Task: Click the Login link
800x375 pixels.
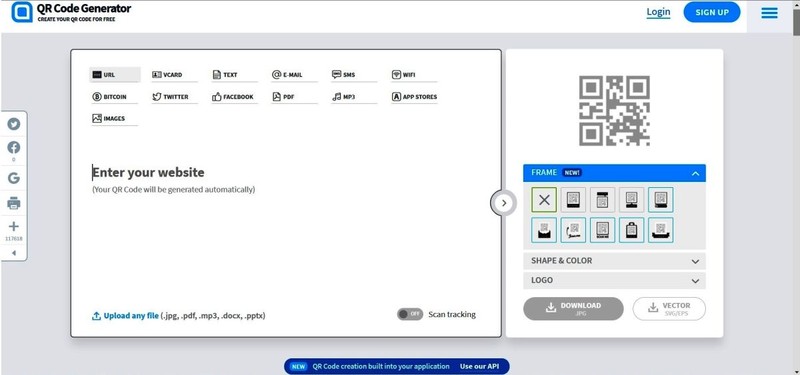Action: [x=658, y=12]
